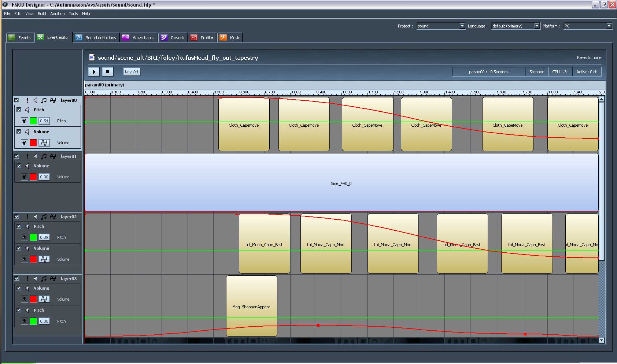
Task: Click the speaker icon beside layer02 Pitch effect
Action: (x=27, y=226)
